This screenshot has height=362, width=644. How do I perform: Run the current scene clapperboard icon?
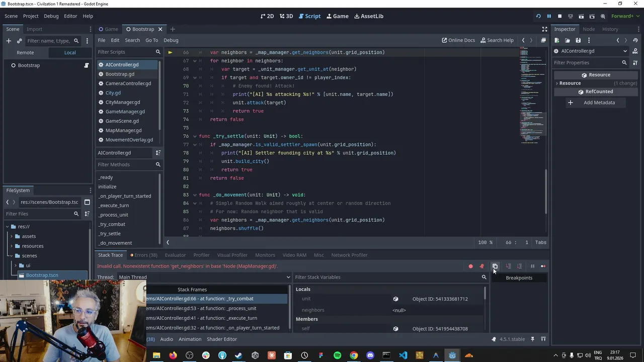pos(581,16)
